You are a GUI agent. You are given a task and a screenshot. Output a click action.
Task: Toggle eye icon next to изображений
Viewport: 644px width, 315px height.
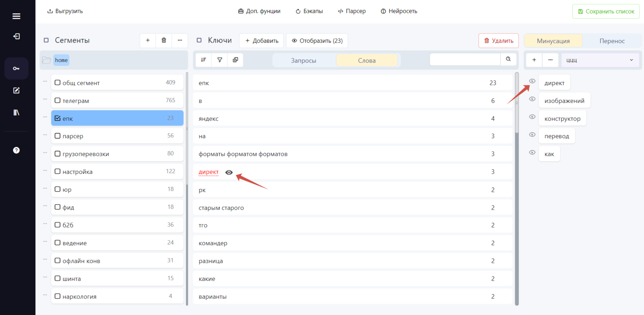[532, 99]
